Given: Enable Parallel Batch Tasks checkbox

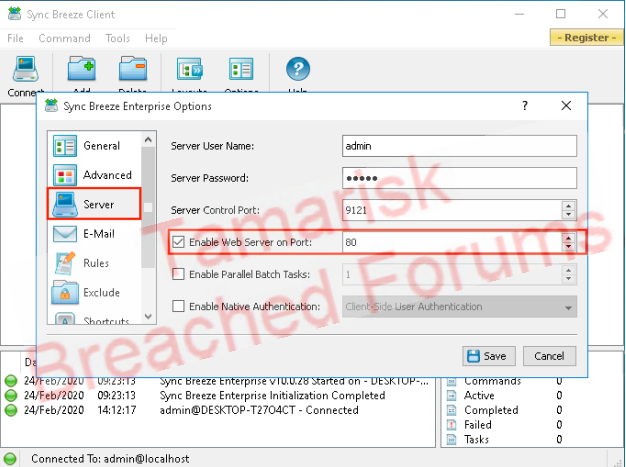Looking at the screenshot, I should [178, 274].
